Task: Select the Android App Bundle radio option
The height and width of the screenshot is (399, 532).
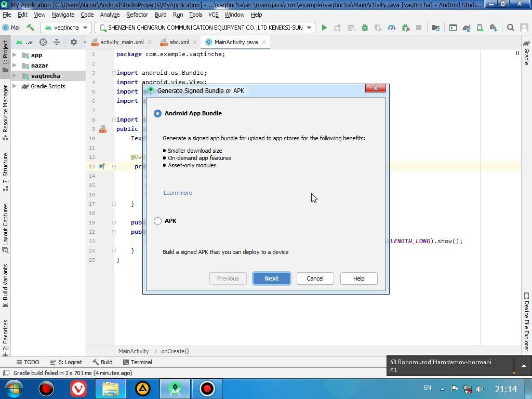Action: (158, 113)
